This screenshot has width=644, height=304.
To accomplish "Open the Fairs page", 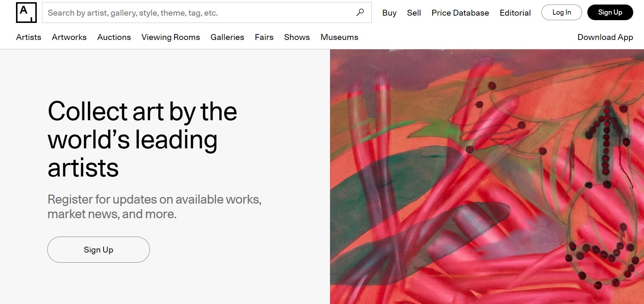I will coord(264,37).
